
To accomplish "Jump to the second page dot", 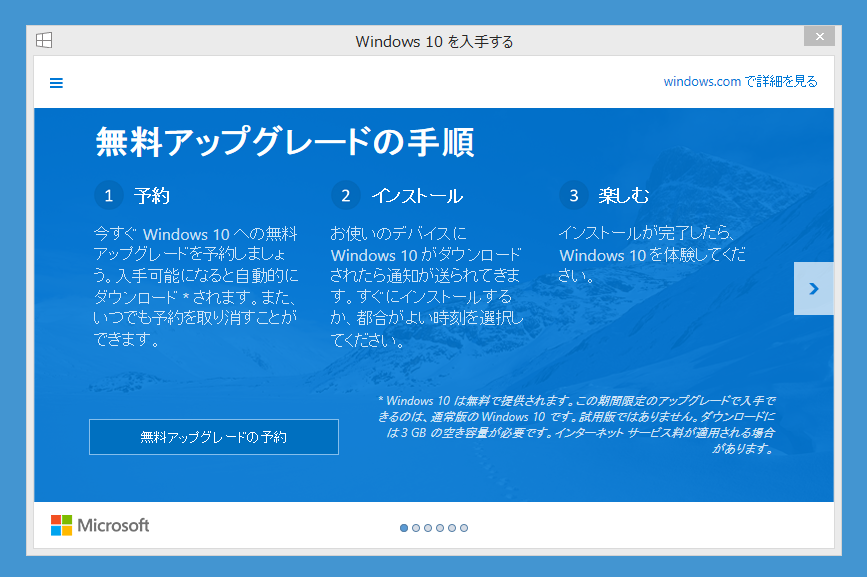I will pos(416,528).
